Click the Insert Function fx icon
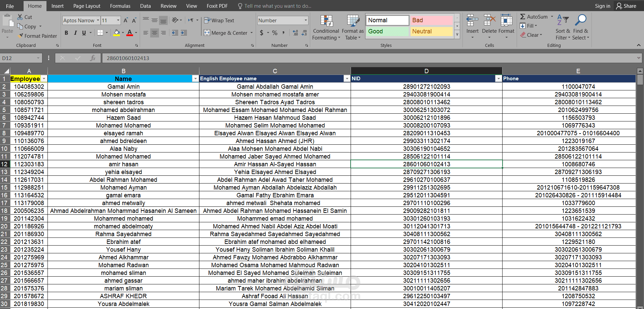Screen dimensions: 644x309 coord(93,58)
